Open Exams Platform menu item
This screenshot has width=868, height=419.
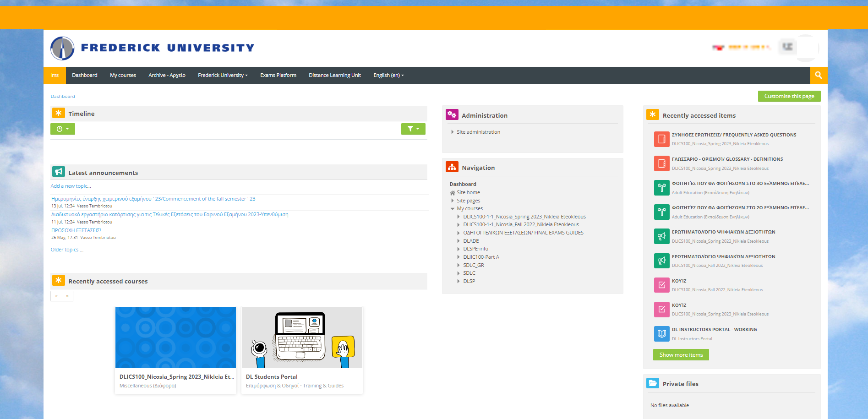point(278,75)
